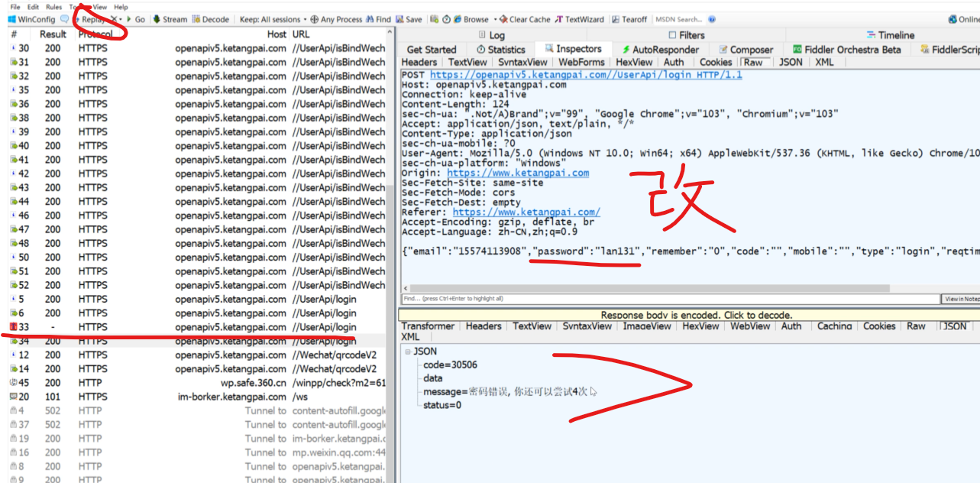Click the Go resume button
Viewport: 980px width, 483px height.
point(137,19)
